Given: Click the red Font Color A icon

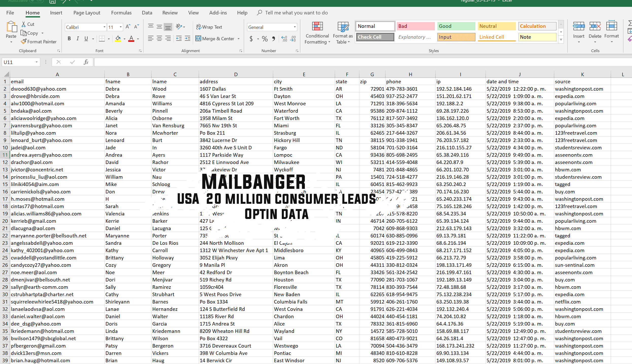Looking at the screenshot, I should click(x=131, y=38).
